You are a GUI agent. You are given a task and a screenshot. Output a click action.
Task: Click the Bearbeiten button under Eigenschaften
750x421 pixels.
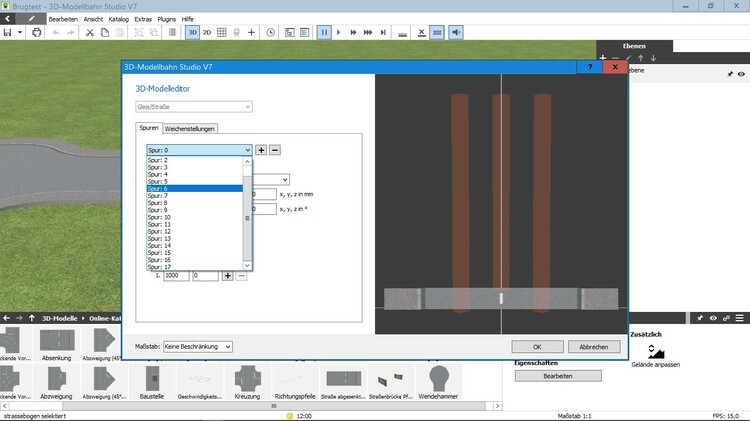click(x=558, y=376)
